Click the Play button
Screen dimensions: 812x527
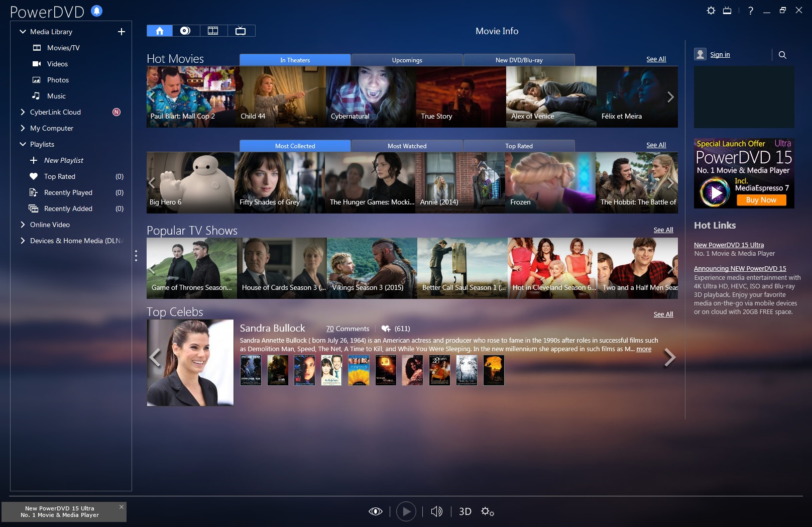406,511
